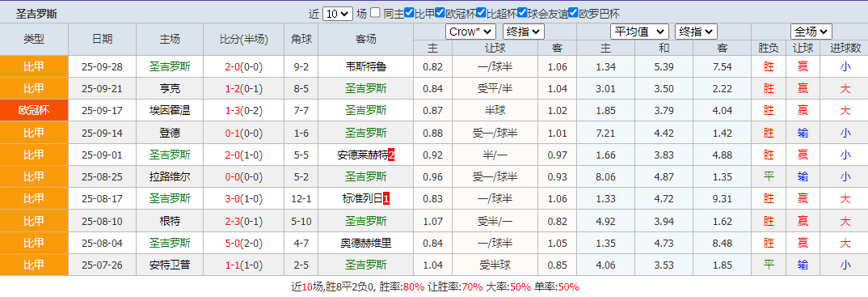Click corner count 12-1

(301, 199)
